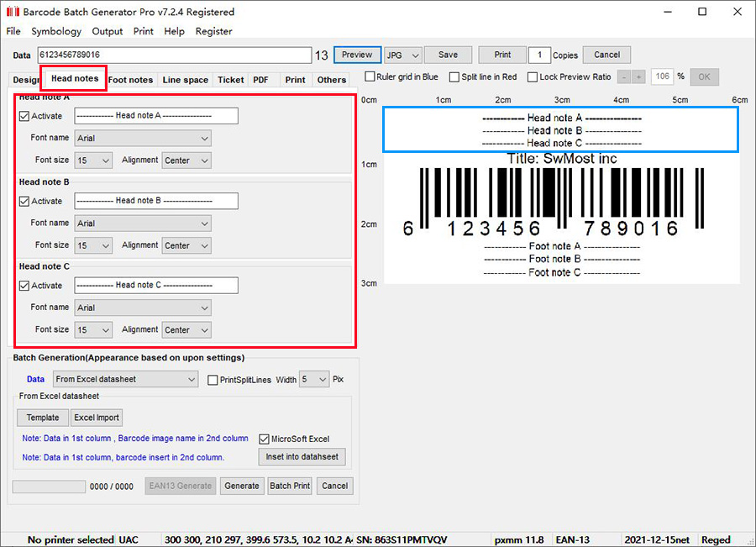
Task: Click the Head note C text field
Action: coord(156,285)
